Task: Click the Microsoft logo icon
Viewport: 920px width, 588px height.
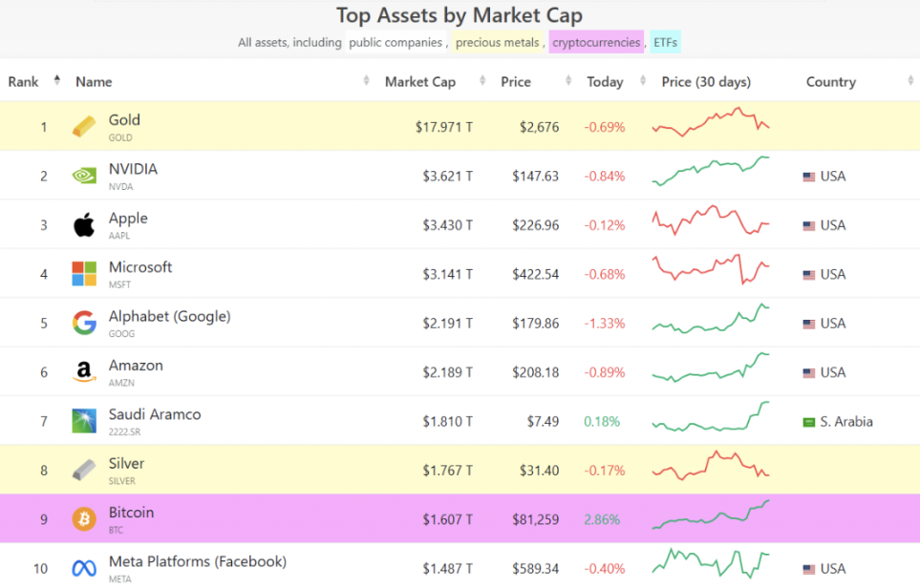Action: (84, 274)
